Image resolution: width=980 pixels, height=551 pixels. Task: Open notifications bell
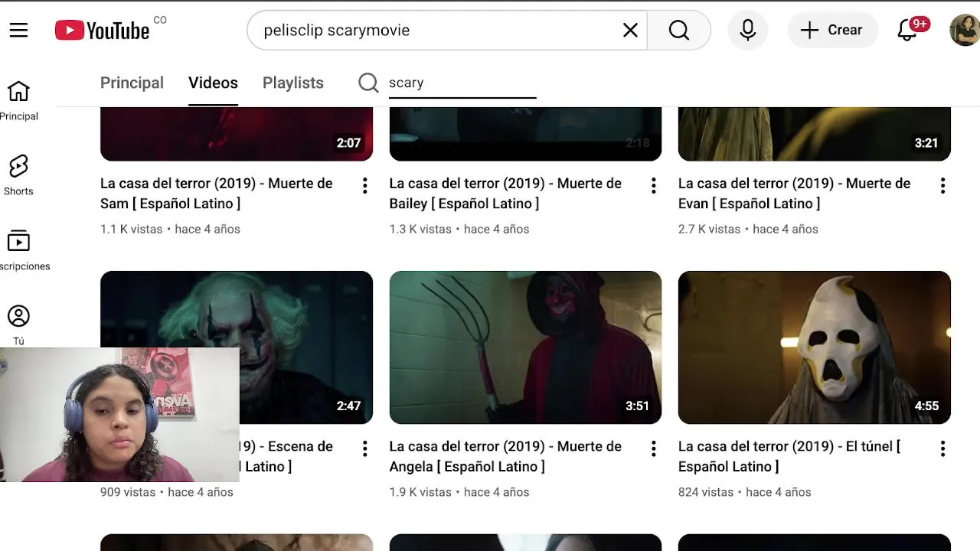pyautogui.click(x=907, y=30)
